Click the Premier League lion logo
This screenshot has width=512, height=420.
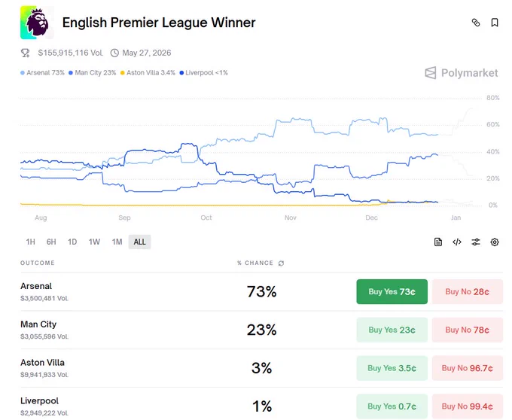[x=37, y=23]
